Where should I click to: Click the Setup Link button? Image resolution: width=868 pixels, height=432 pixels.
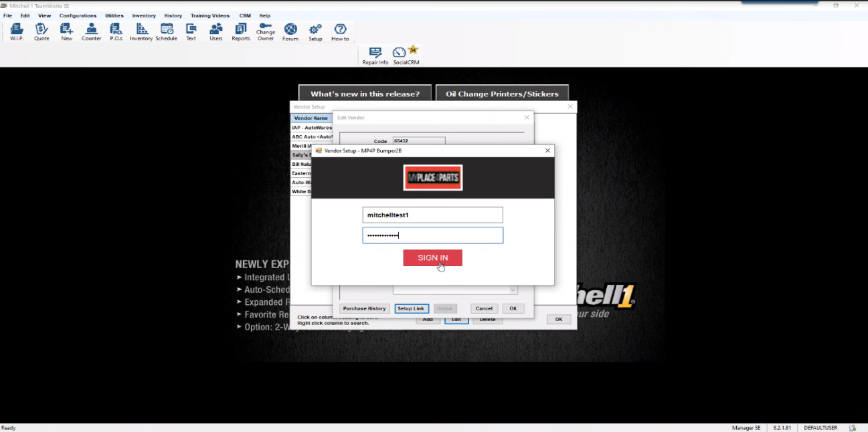point(411,308)
